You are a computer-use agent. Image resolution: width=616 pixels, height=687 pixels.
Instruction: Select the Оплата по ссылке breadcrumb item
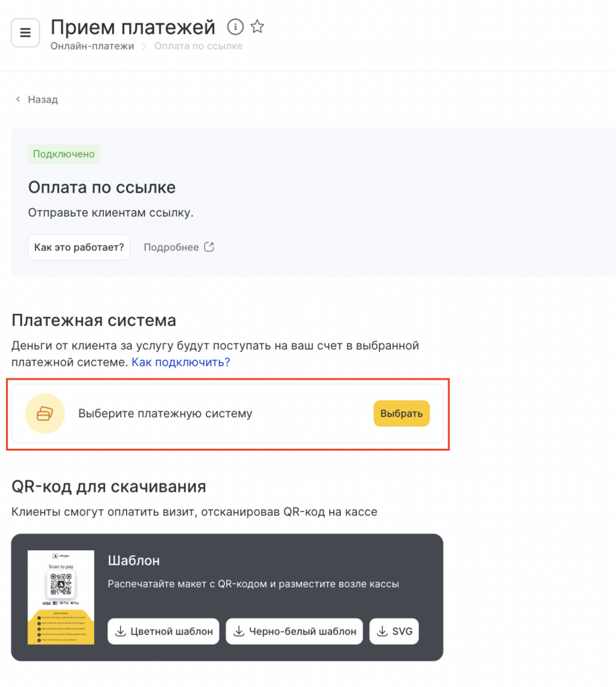coord(198,46)
